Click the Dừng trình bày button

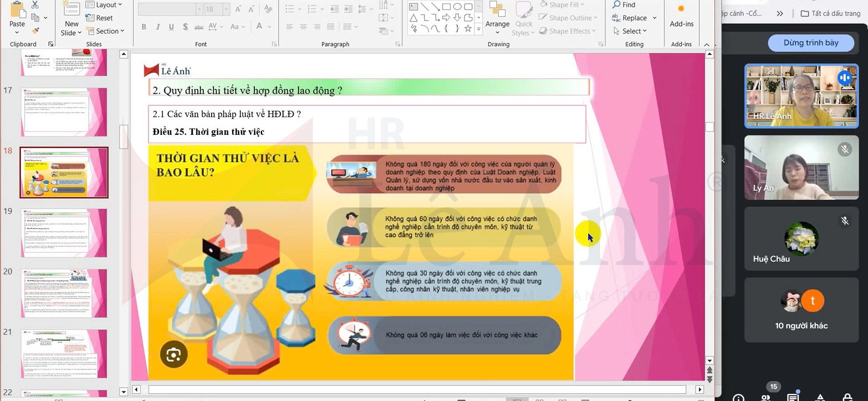(811, 43)
